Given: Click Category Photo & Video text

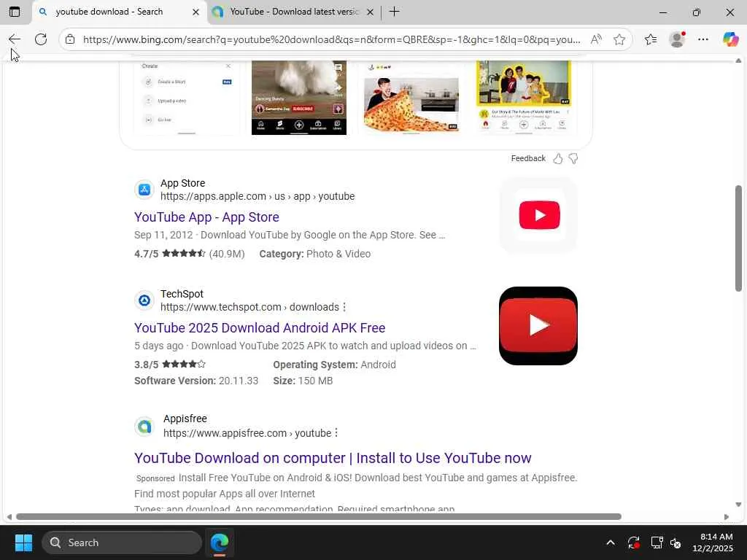Looking at the screenshot, I should click(315, 254).
